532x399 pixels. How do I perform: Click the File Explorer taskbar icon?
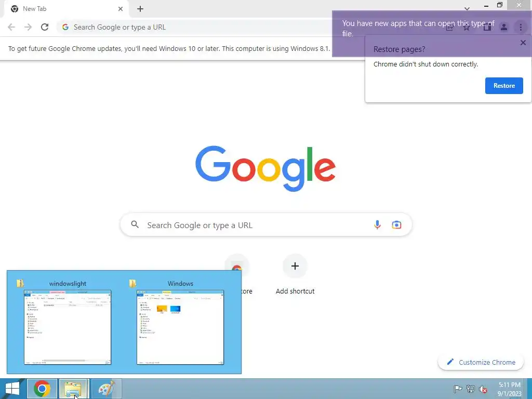74,389
